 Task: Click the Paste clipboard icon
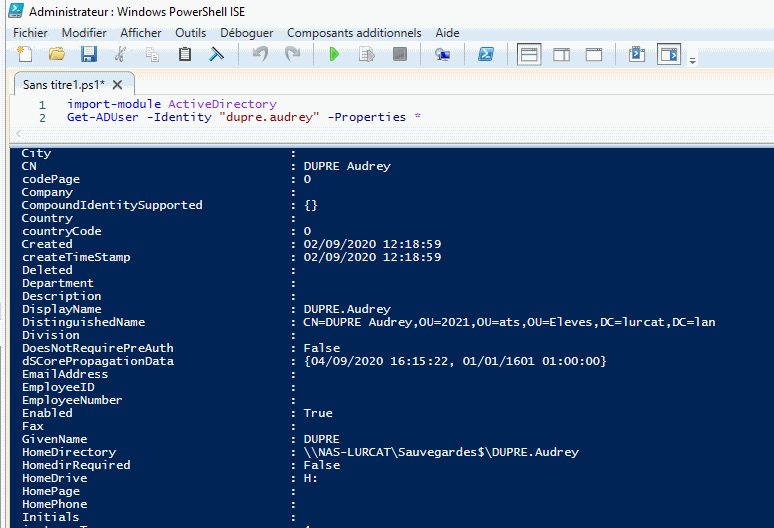point(184,54)
